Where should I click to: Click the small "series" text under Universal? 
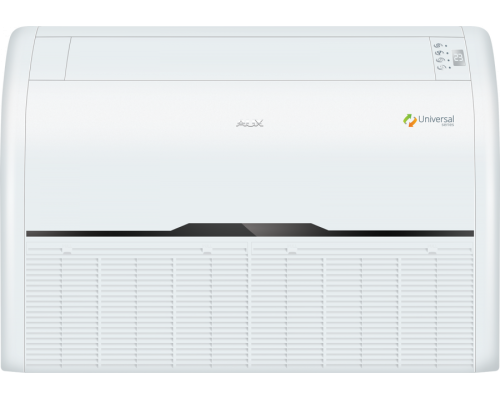click(x=447, y=125)
